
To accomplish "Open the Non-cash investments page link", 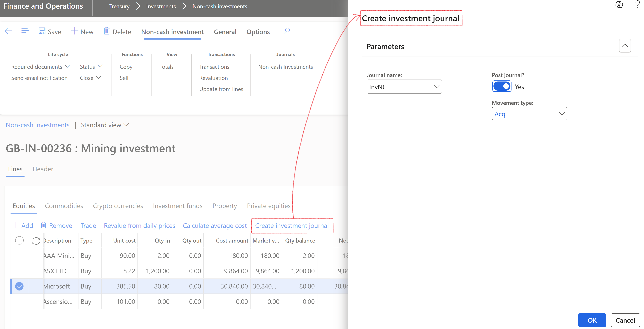I will coord(37,125).
